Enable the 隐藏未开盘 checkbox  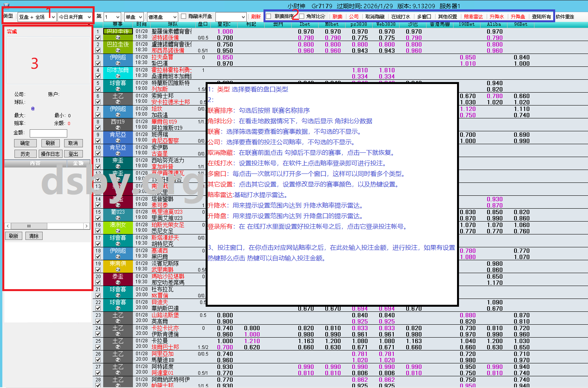point(183,16)
